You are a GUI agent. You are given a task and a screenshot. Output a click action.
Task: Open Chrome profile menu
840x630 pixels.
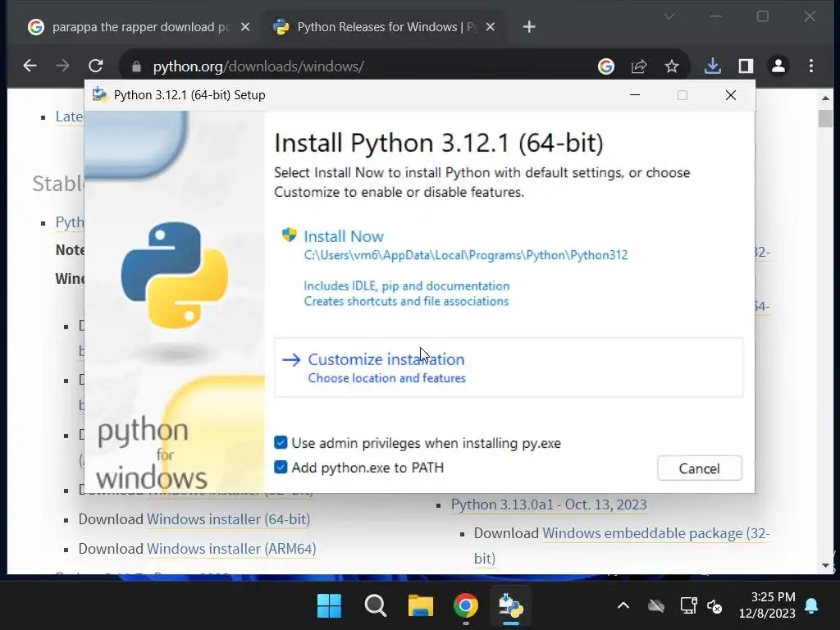[x=778, y=66]
